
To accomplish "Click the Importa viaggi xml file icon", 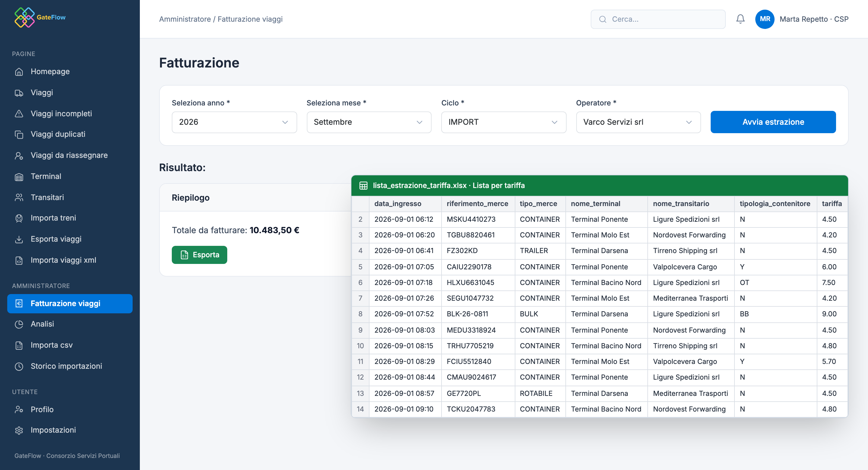I will [19, 260].
